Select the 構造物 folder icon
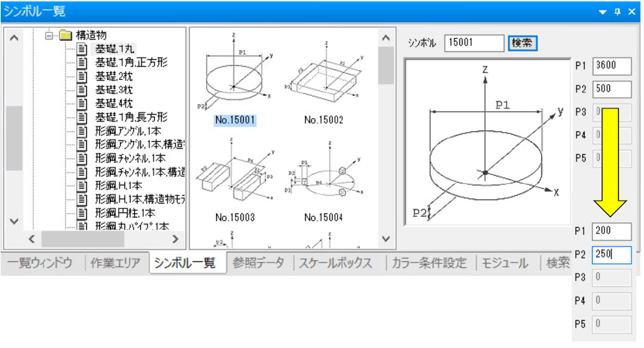 click(65, 35)
